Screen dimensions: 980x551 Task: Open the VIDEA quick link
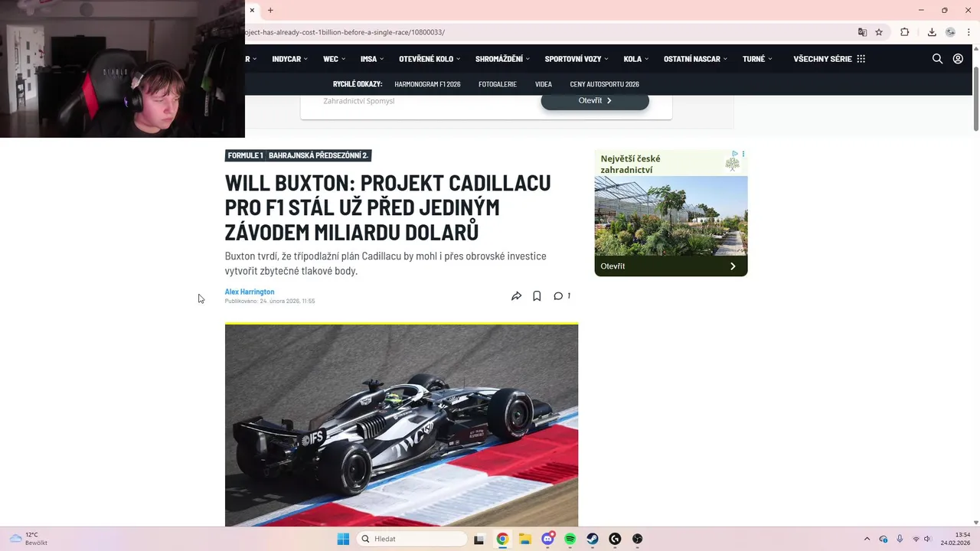tap(544, 84)
